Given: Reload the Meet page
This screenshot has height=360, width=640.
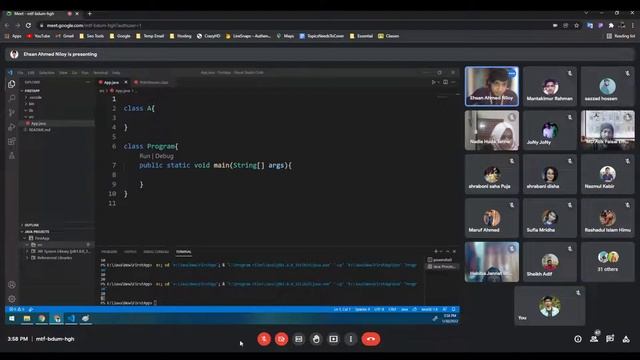Looking at the screenshot, I should [x=28, y=25].
